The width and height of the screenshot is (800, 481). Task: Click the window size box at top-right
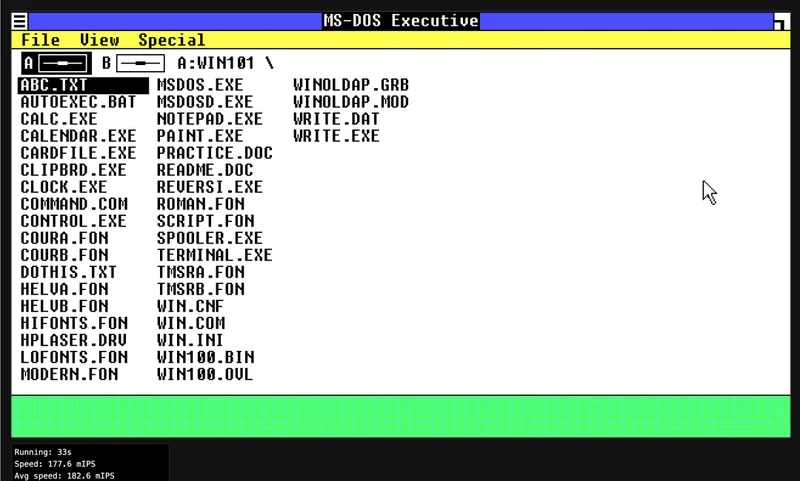(x=780, y=21)
